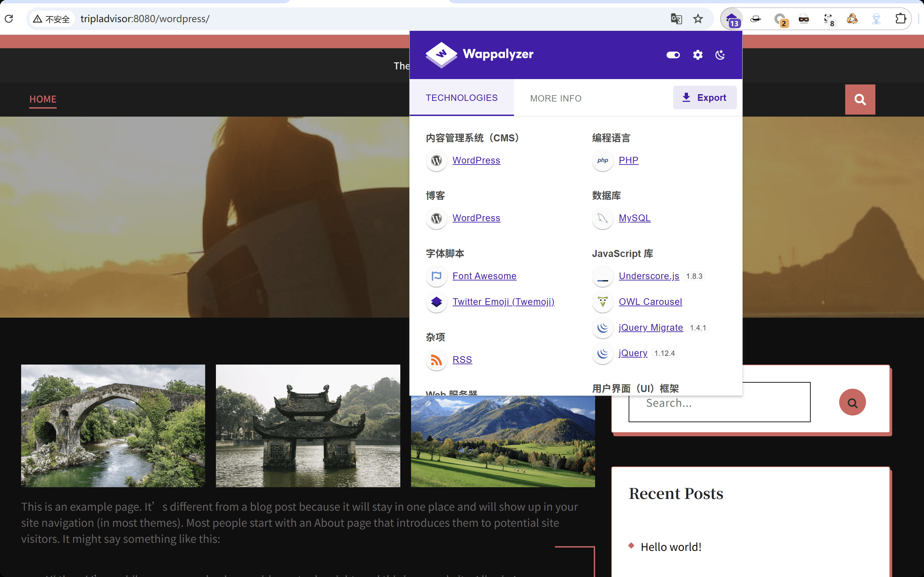Click the RSS feed icon
Image resolution: width=924 pixels, height=577 pixels.
[x=436, y=360]
